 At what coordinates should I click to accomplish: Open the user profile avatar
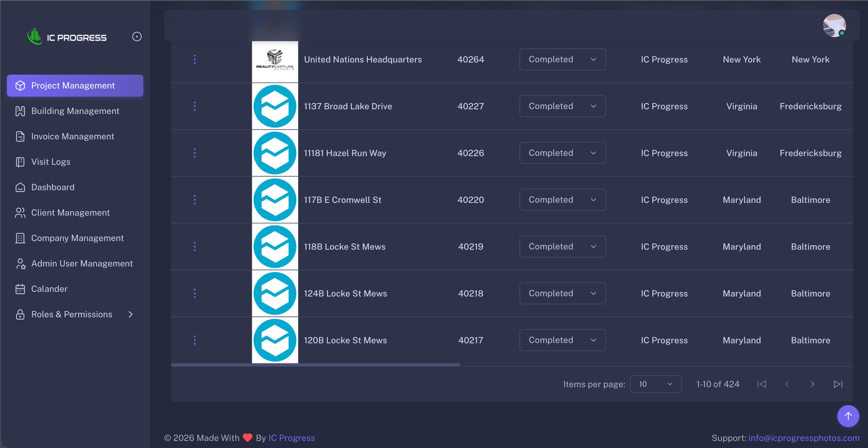tap(834, 25)
